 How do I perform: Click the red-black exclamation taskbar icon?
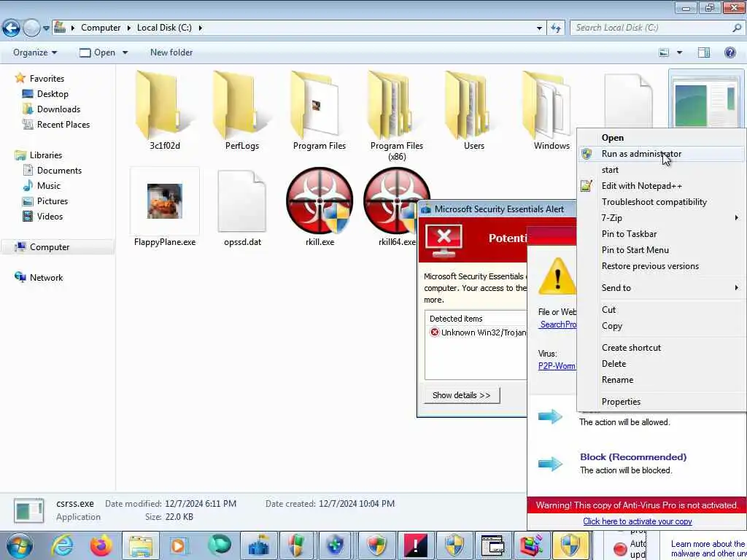click(415, 545)
